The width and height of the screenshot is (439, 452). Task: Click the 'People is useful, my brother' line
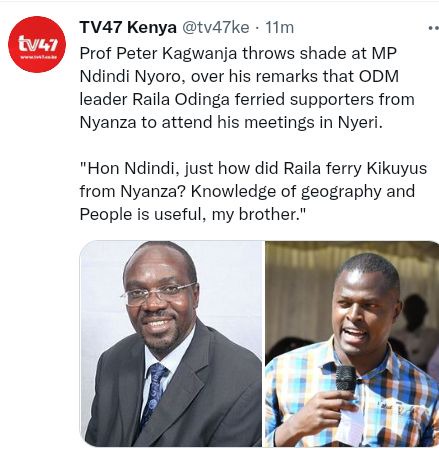(x=193, y=214)
